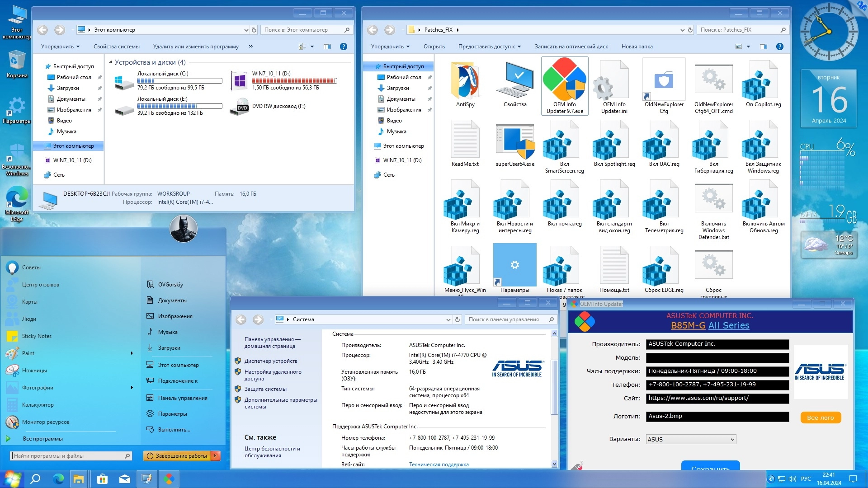
Task: Expand the Упорядочить menu in Patches_FIX
Action: pos(390,47)
